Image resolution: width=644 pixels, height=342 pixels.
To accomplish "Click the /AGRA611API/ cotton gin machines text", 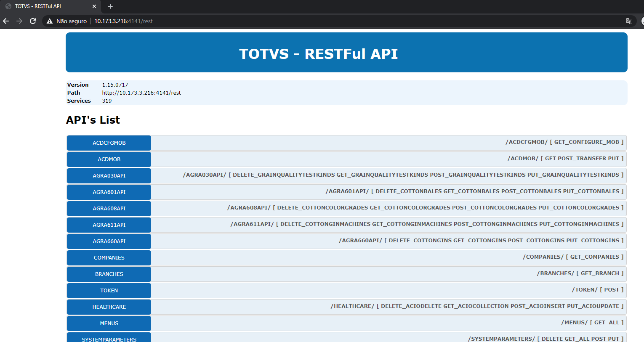I will point(427,224).
